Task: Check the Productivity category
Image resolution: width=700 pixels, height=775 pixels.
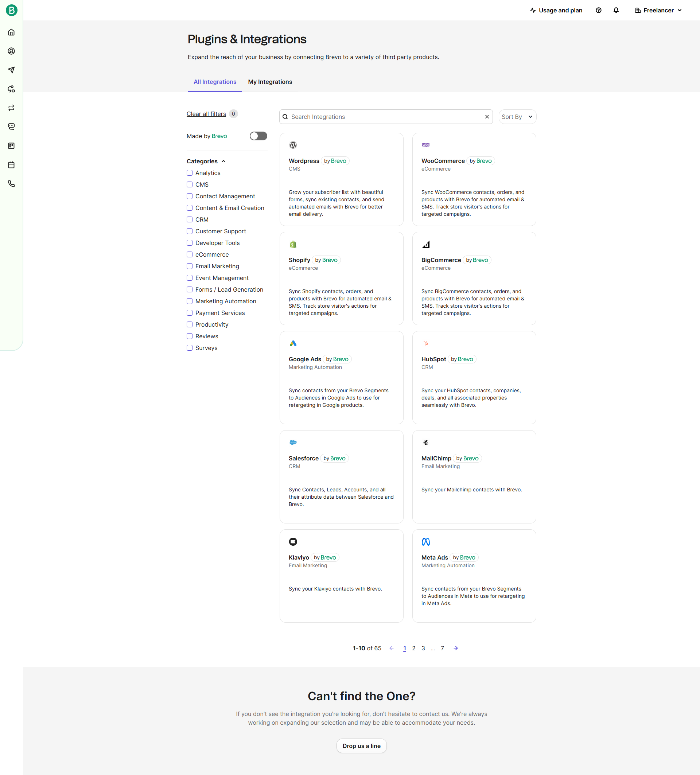Action: point(190,324)
